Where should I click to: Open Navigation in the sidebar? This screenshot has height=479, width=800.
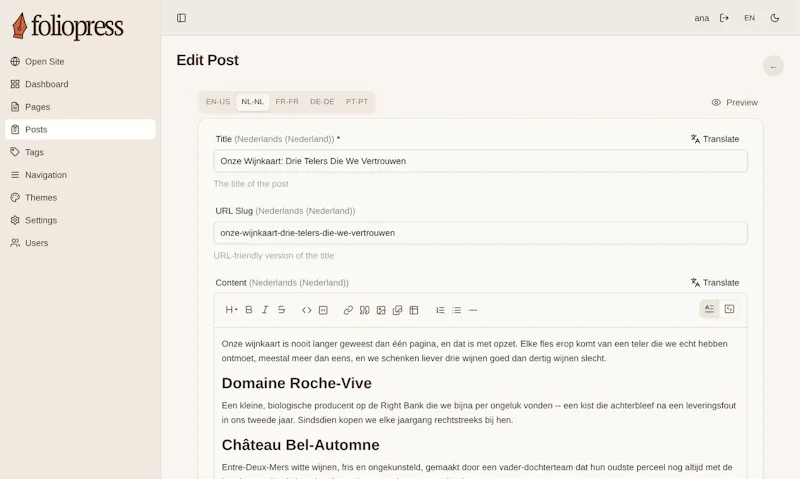[x=80, y=175]
